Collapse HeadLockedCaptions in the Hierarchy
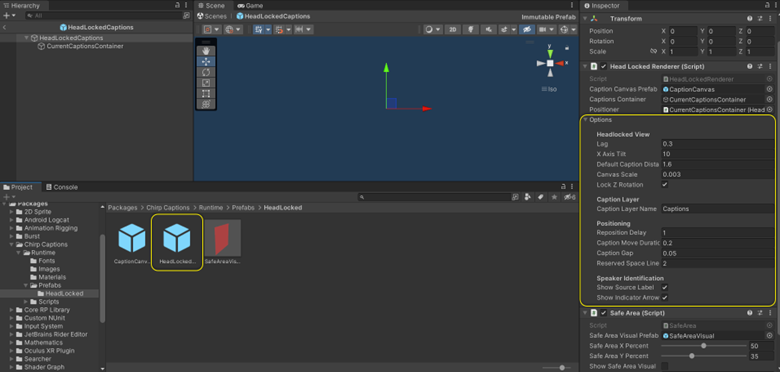The height and width of the screenshot is (372, 780). (x=26, y=38)
